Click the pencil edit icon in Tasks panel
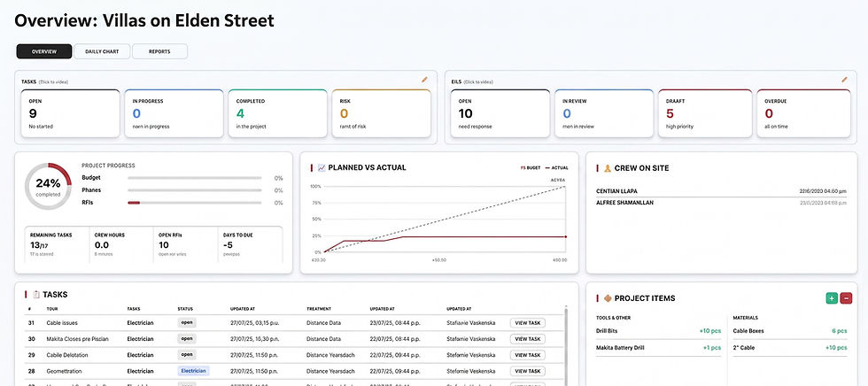This screenshot has height=386, width=868. pos(424,80)
